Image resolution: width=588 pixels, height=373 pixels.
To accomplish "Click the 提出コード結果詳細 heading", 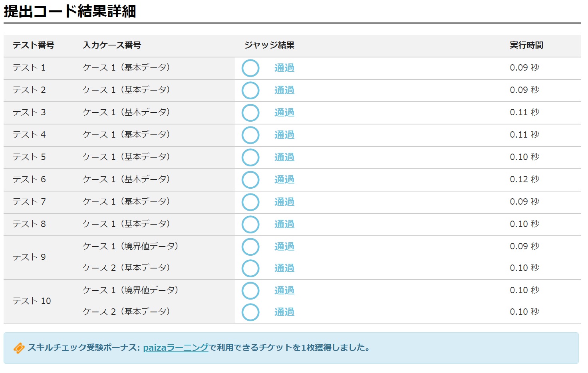I will pos(70,11).
